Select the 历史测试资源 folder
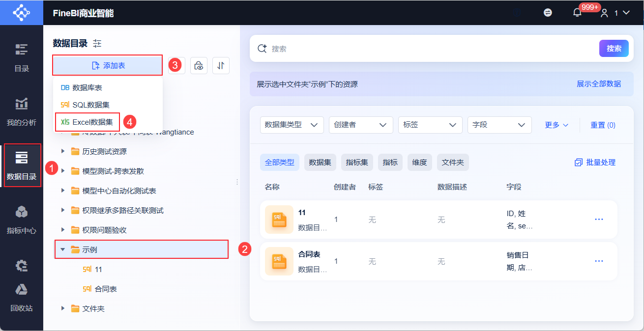 point(105,151)
